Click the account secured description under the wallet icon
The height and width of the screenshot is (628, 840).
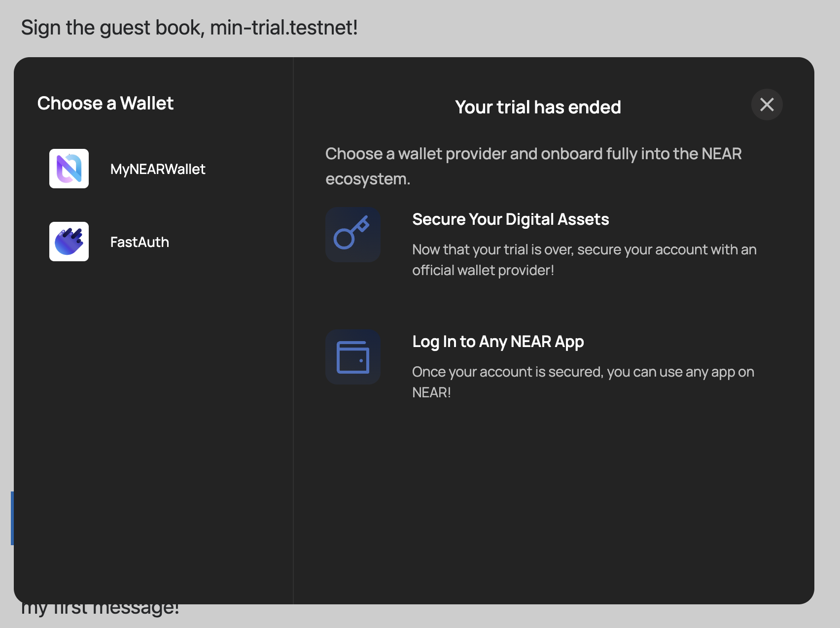tap(583, 382)
